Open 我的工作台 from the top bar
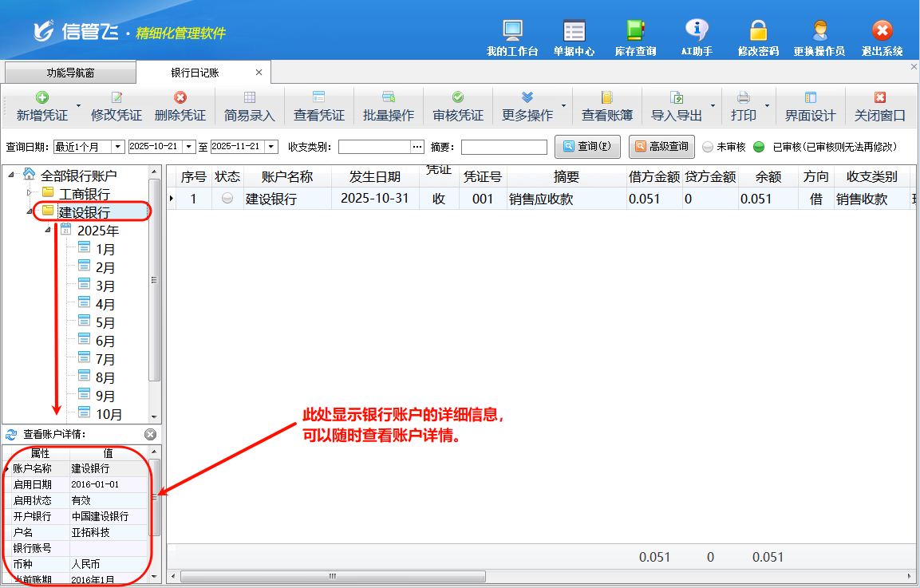Viewport: 920px width, 588px height. point(512,37)
